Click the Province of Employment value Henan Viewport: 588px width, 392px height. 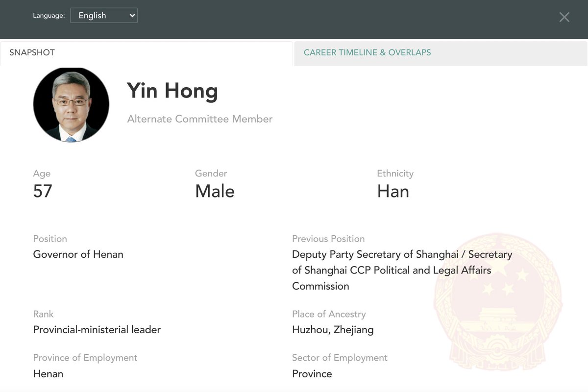tap(48, 374)
